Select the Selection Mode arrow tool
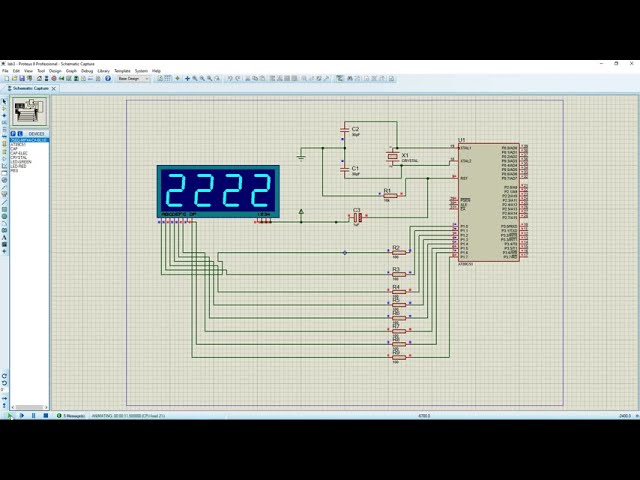 pos(4,102)
